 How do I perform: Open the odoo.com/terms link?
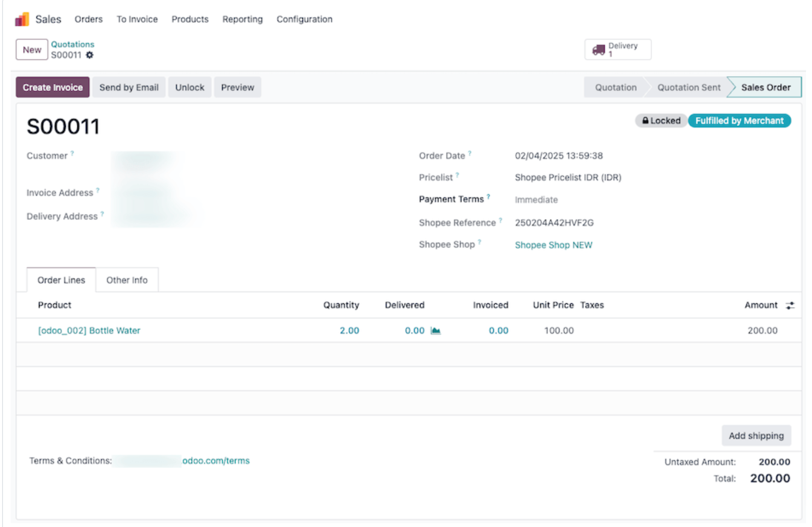coord(216,461)
